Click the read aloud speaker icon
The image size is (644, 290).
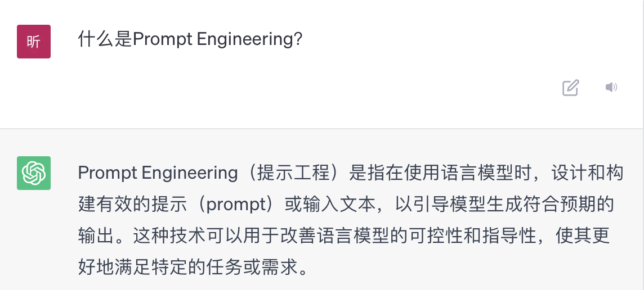[x=611, y=87]
